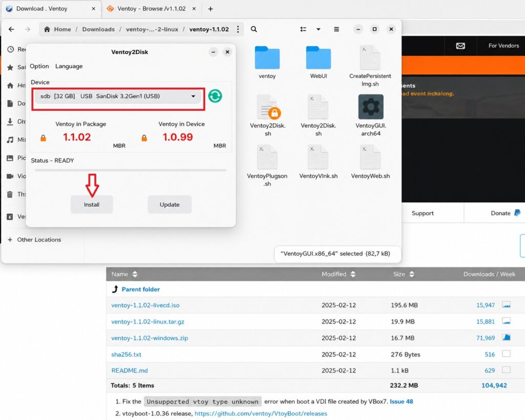Select the VentoyGUI.arch64 executable icon
The image size is (525, 420).
coord(371,115)
